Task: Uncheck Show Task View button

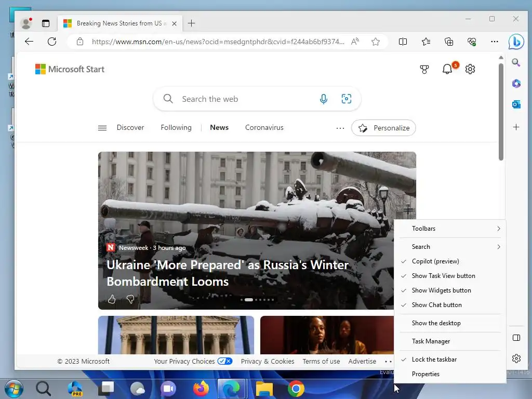Action: click(x=450, y=276)
